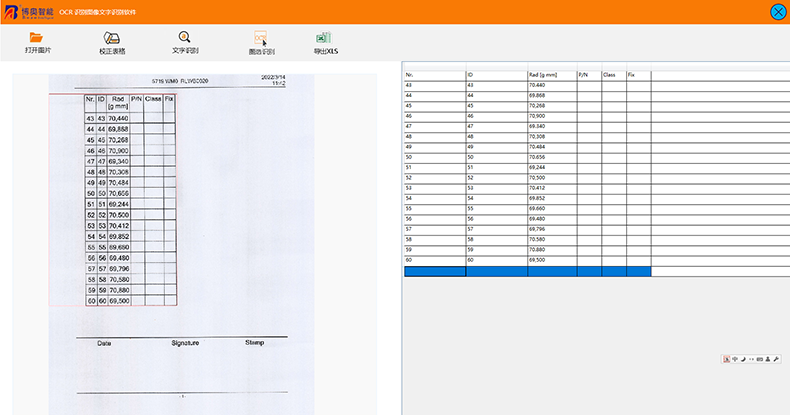Screen dimensions: 790x415
Task: Click the Rad [g mm] column header cell
Action: coord(551,75)
